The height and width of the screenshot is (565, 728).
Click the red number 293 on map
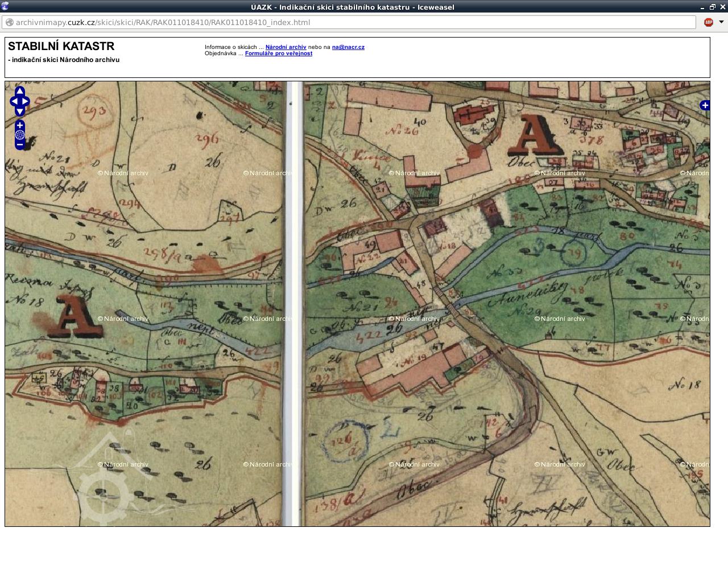(x=94, y=111)
